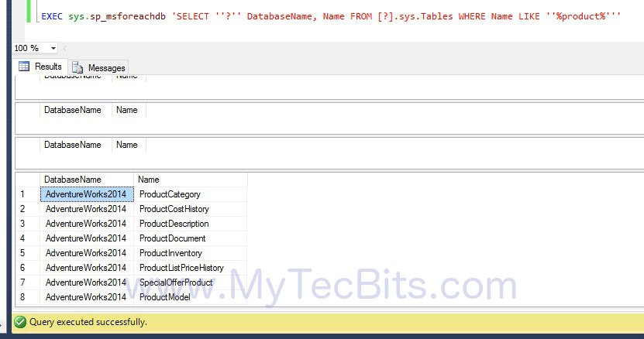The width and height of the screenshot is (644, 339).
Task: Click row number 6 header
Action: [28, 269]
